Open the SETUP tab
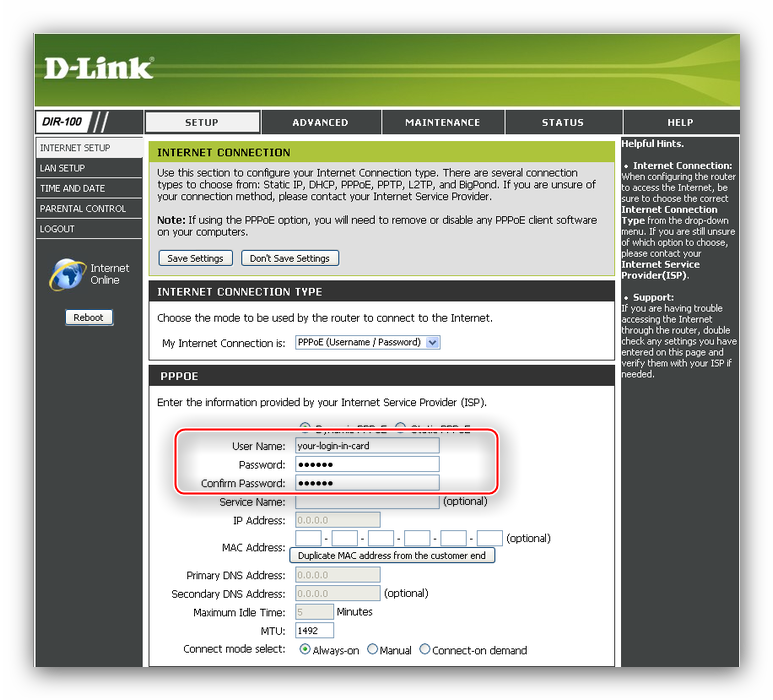The image size is (773, 700). click(202, 122)
